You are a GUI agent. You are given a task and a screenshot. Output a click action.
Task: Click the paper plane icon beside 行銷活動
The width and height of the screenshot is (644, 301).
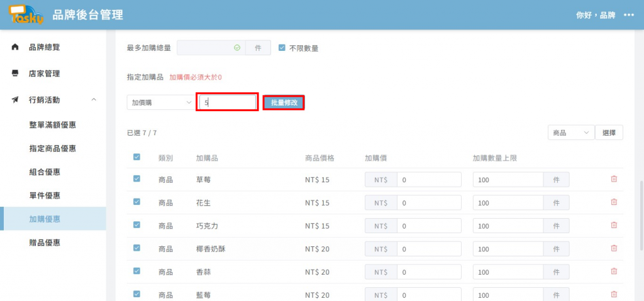coord(15,100)
